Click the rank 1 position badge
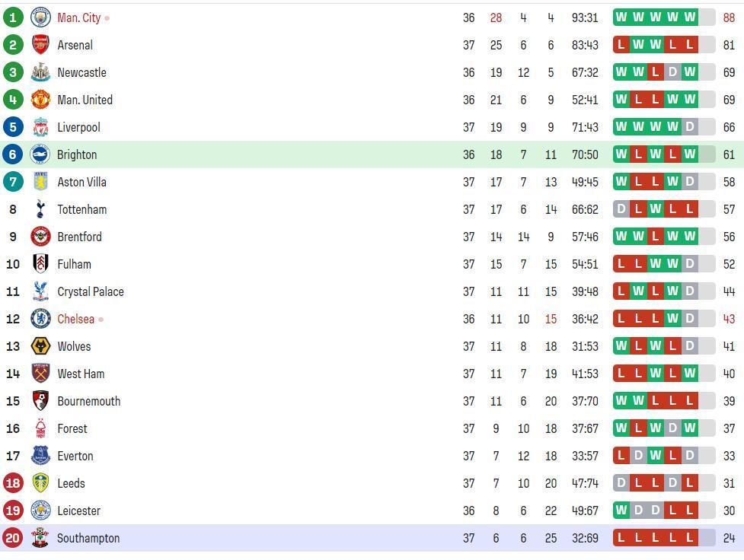Screen dimensions: 744x560 coord(13,17)
